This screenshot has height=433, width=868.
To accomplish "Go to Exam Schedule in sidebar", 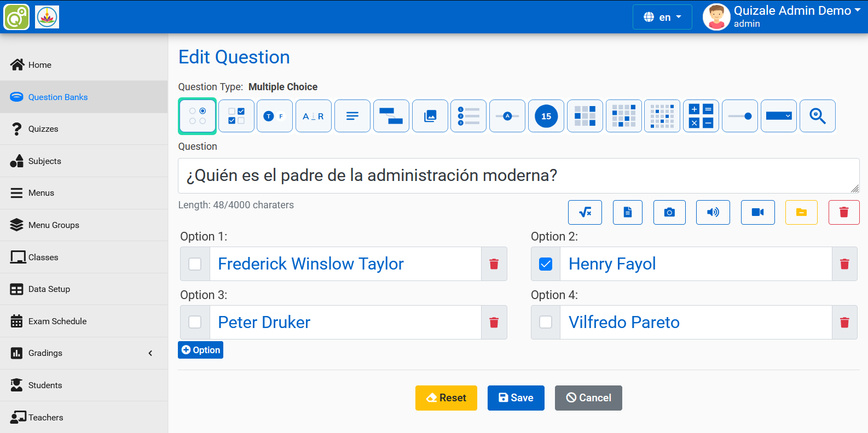I will click(57, 321).
